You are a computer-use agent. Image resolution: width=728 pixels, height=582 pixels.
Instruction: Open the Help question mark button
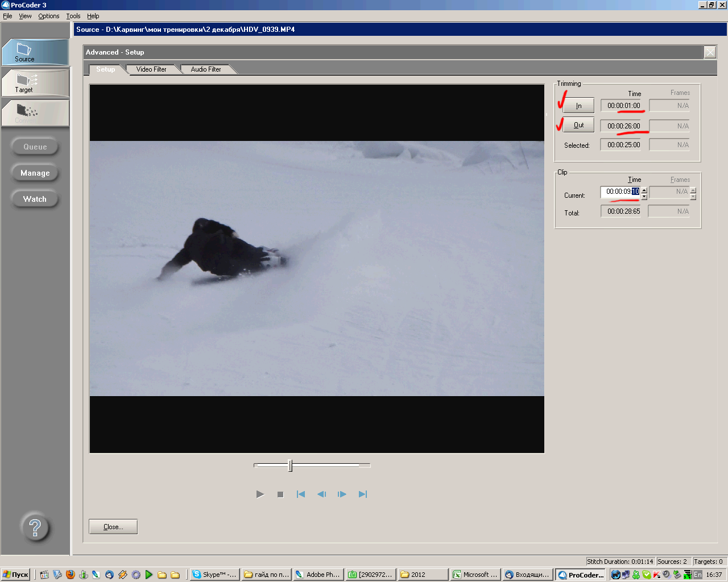pyautogui.click(x=35, y=527)
